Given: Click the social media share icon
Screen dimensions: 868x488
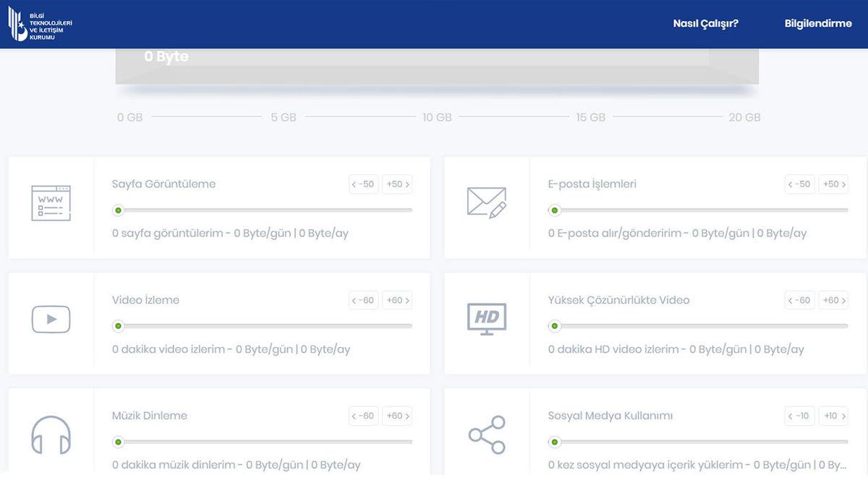Looking at the screenshot, I should pyautogui.click(x=486, y=435).
